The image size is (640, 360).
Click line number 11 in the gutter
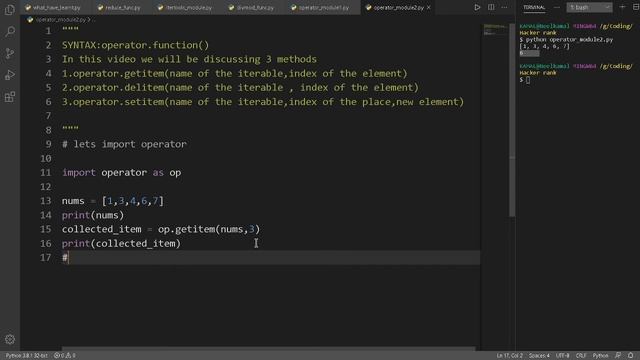[x=46, y=173]
